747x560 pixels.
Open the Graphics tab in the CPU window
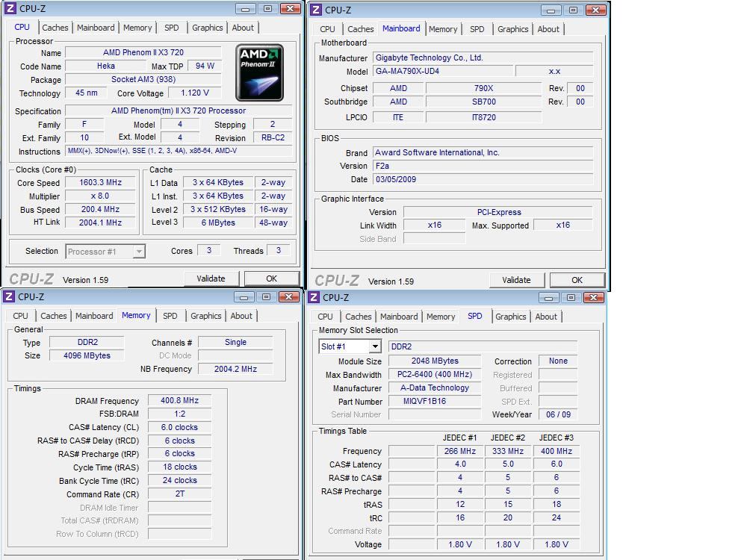[207, 28]
